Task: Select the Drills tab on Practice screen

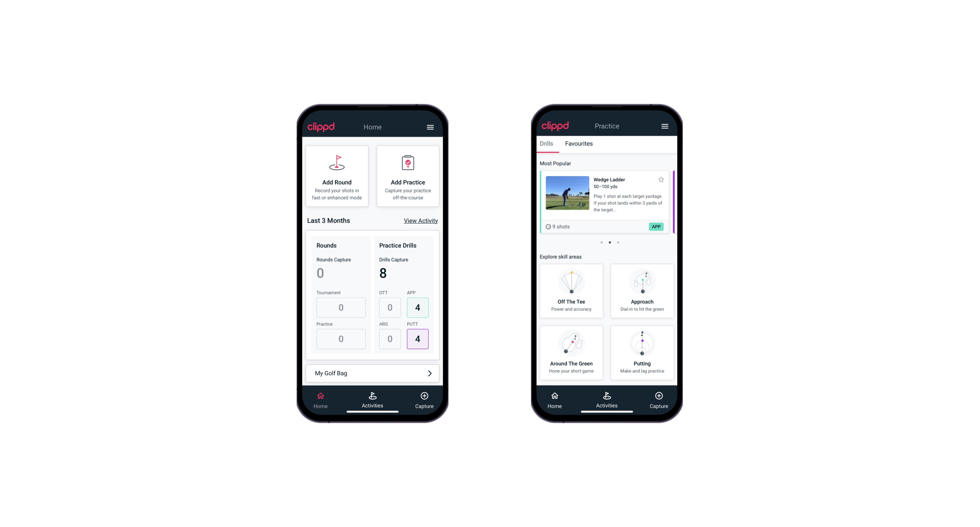Action: point(546,143)
